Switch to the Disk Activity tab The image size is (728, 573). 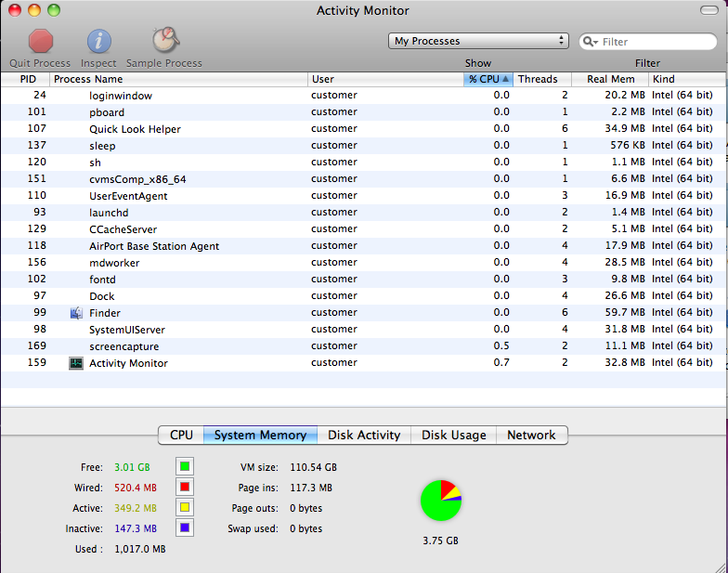[x=364, y=435]
